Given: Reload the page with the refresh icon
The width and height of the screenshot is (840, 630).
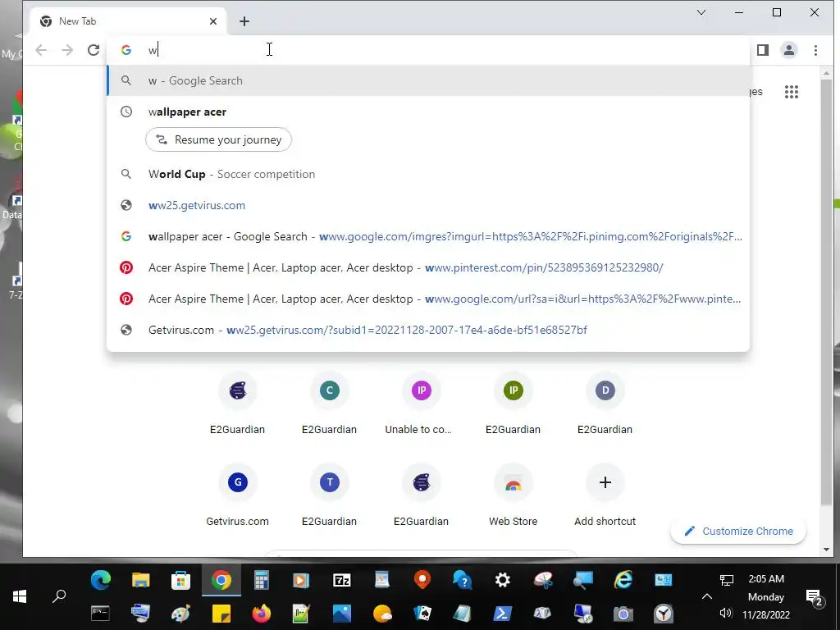Looking at the screenshot, I should point(94,50).
